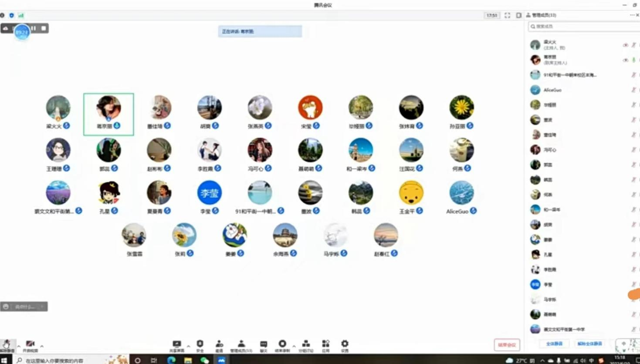
Task: Open Manage Members (33) in toolbar
Action: (241, 344)
